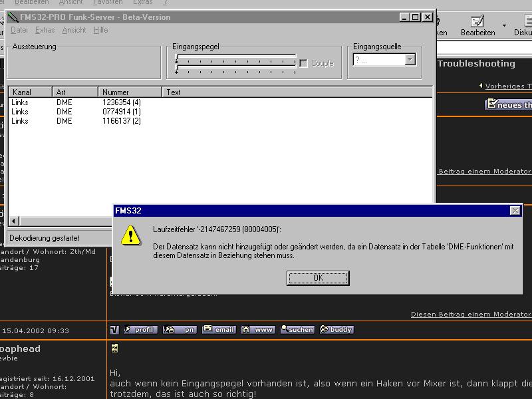The image size is (532, 399).
Task: Open the Bearbeiten toolbar icon in browser
Action: tap(477, 23)
